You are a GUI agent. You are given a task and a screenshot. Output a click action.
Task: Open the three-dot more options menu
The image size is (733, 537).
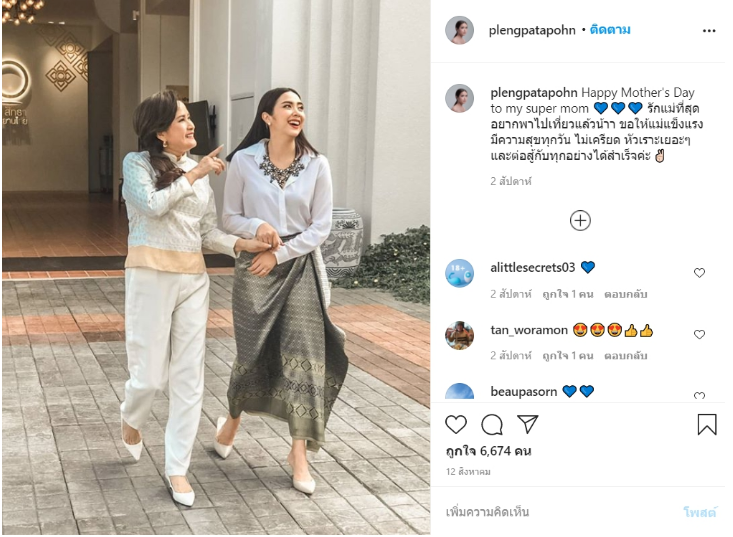coord(709,31)
